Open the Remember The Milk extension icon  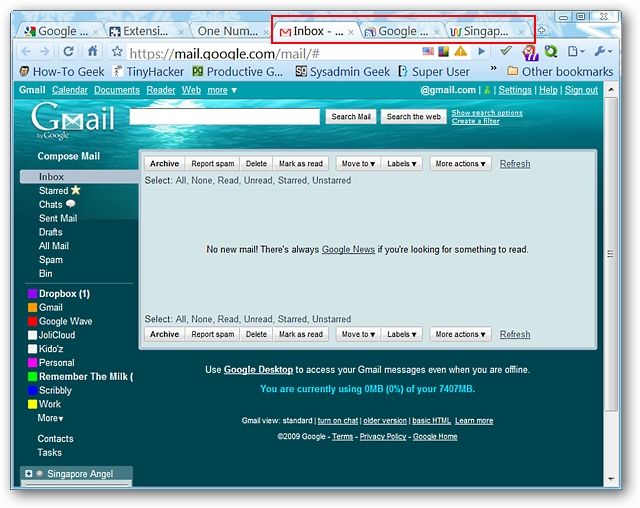point(530,52)
